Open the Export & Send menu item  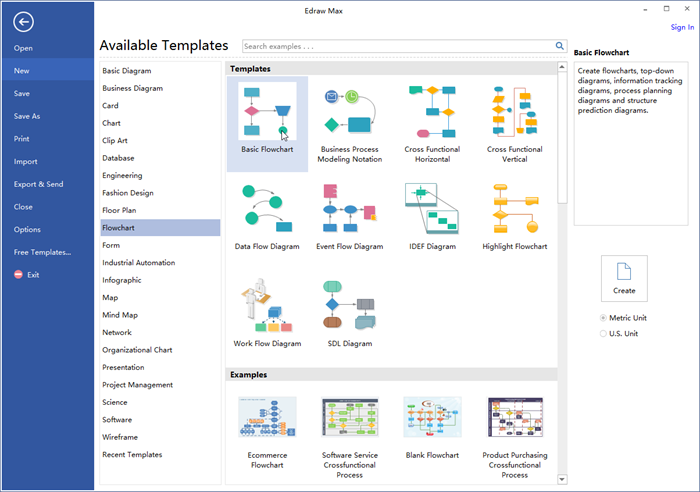[38, 184]
